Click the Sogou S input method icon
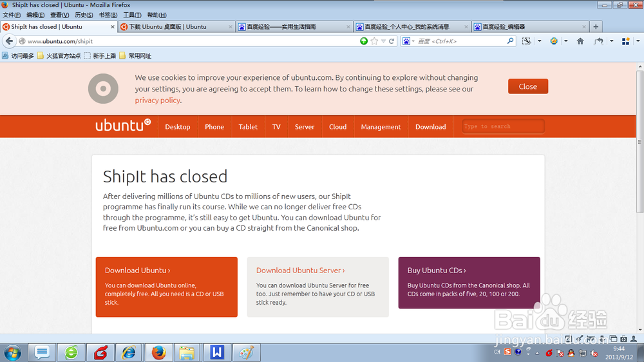Screen dimensions: 644x362 507,352
